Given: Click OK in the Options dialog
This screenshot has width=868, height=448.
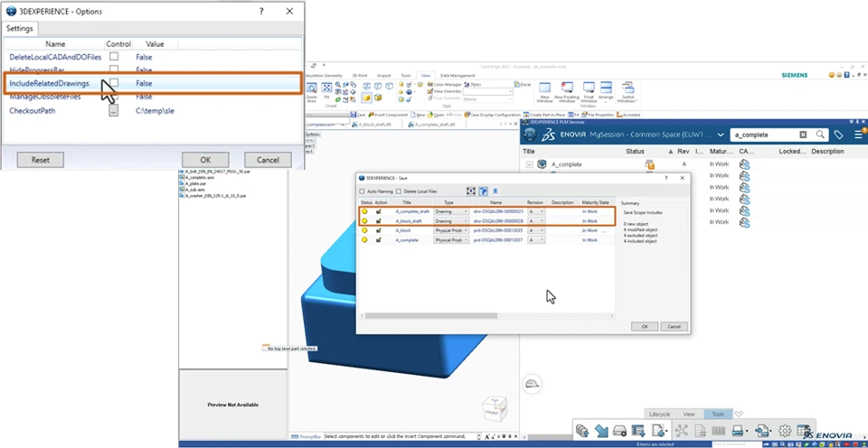Looking at the screenshot, I should pos(205,160).
